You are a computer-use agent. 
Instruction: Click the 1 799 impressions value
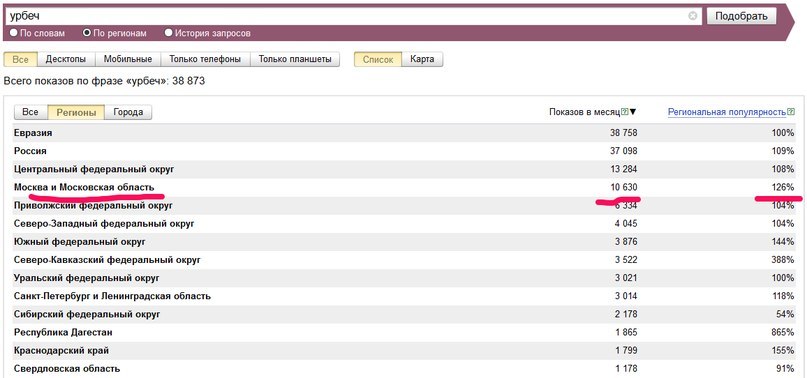click(626, 351)
